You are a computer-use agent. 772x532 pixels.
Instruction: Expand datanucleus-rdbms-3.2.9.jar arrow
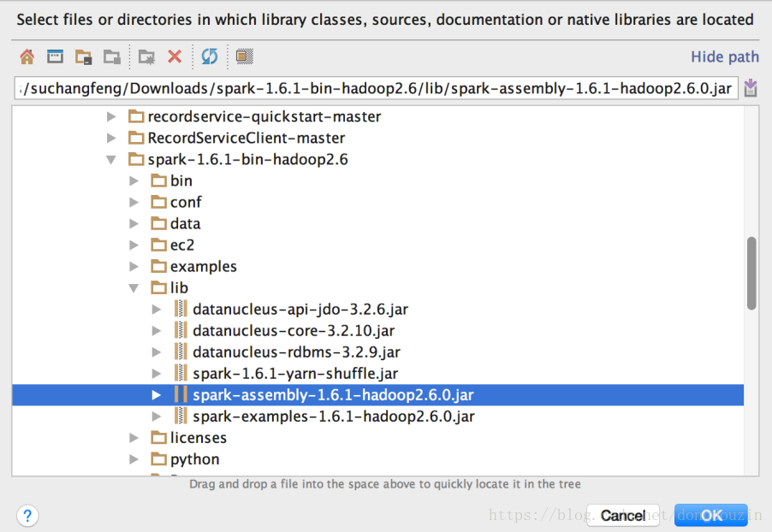(x=157, y=352)
